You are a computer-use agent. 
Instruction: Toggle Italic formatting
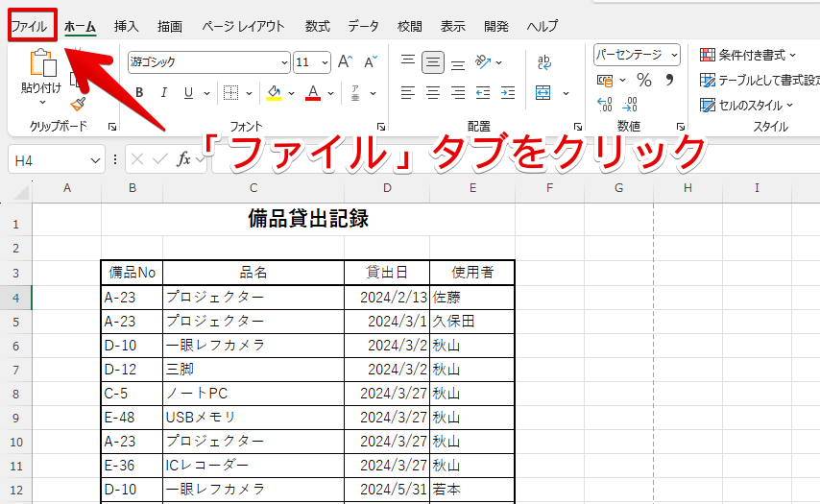pos(163,93)
